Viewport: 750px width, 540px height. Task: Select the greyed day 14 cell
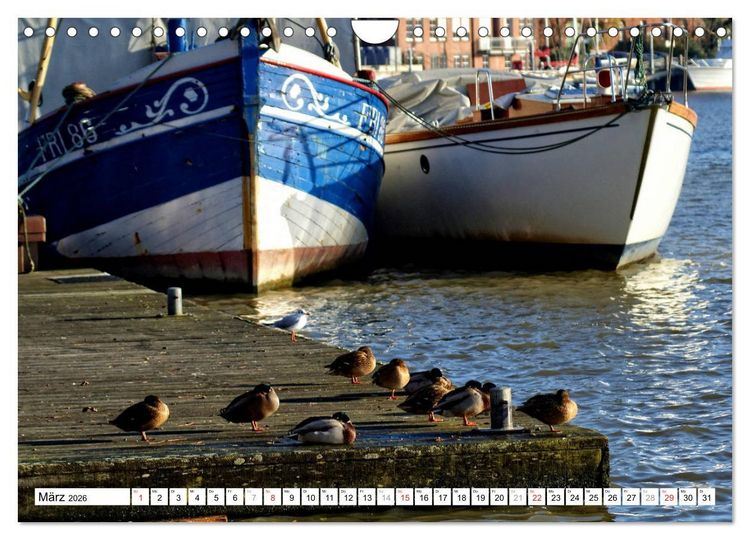click(386, 496)
